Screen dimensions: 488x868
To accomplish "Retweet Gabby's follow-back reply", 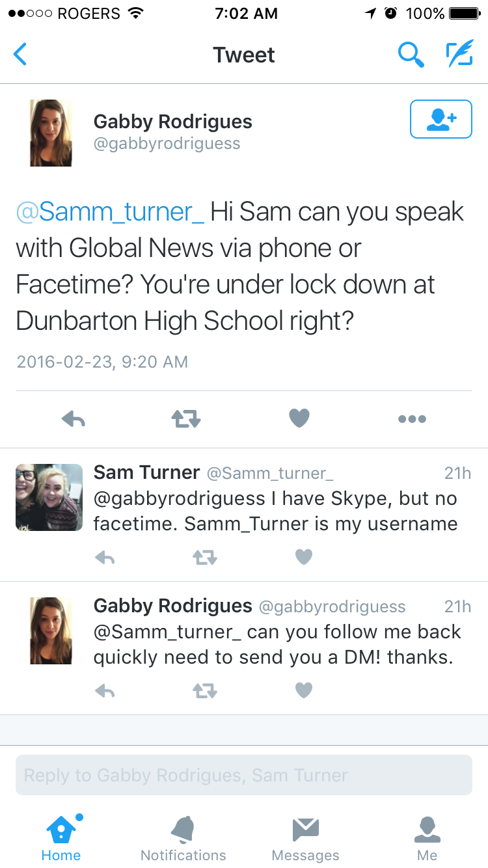I will (204, 690).
